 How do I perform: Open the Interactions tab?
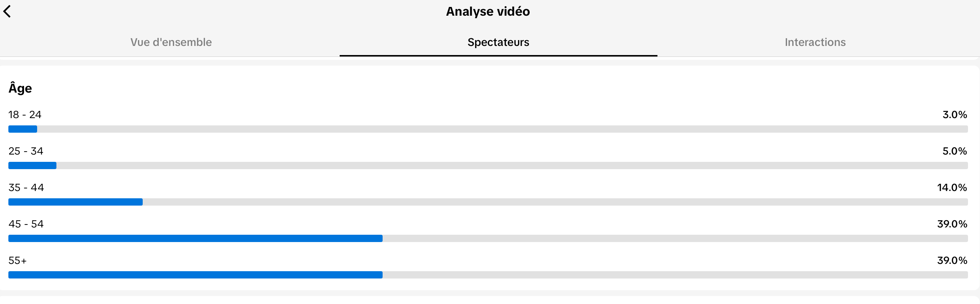pos(815,42)
